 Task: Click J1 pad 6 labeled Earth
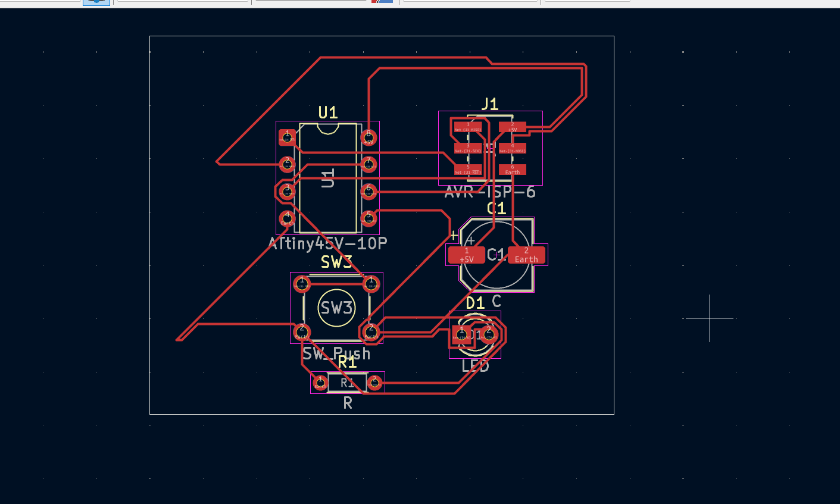point(512,170)
